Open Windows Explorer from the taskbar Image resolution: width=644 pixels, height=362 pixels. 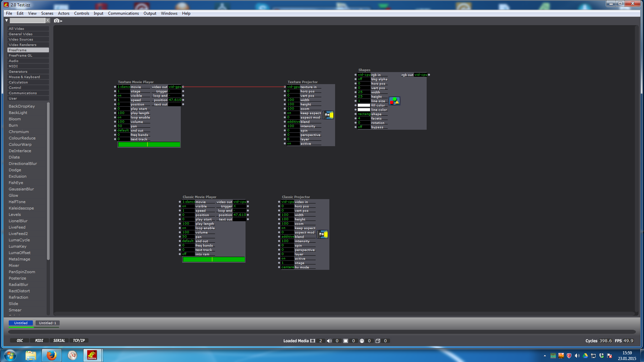click(31, 355)
